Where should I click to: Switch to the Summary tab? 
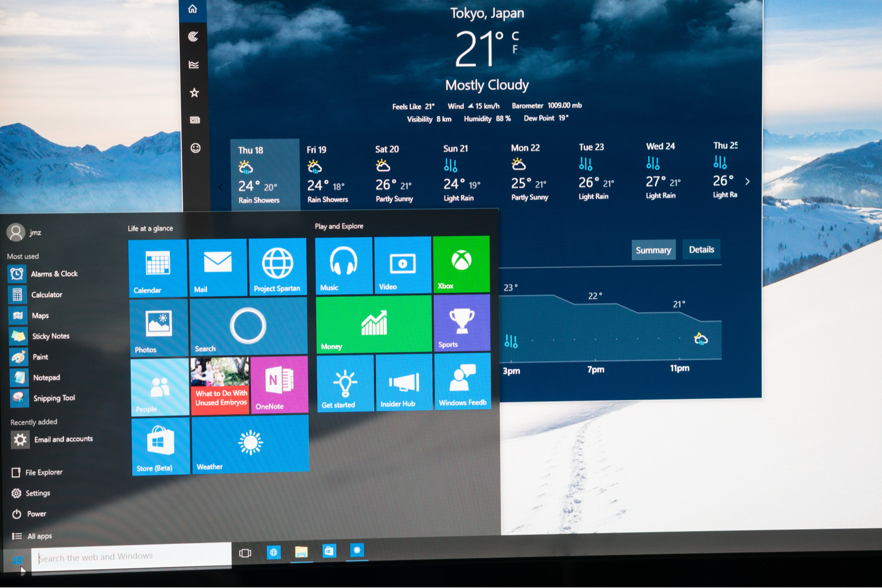[653, 249]
